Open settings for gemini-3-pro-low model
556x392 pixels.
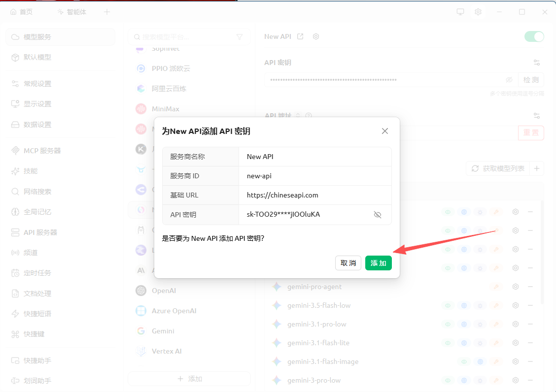point(516,380)
